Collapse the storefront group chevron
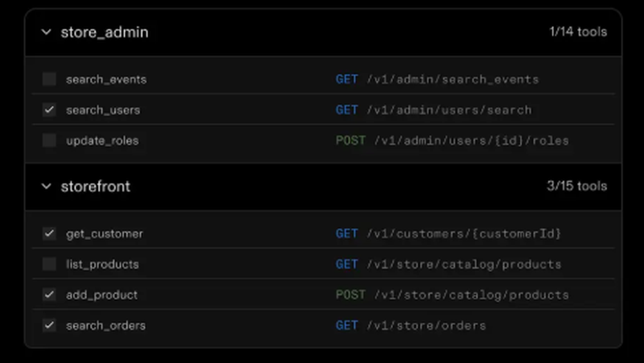This screenshot has width=644, height=363. [x=46, y=187]
